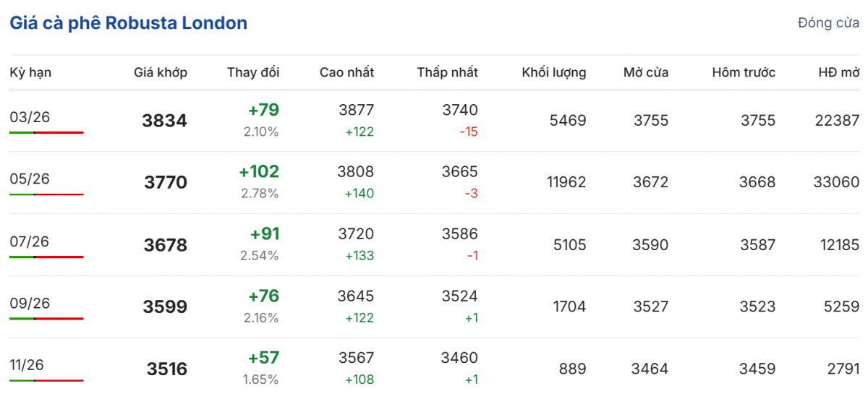Viewport: 868px width, 399px height.
Task: Click the Cao nhất column header
Action: pos(346,72)
